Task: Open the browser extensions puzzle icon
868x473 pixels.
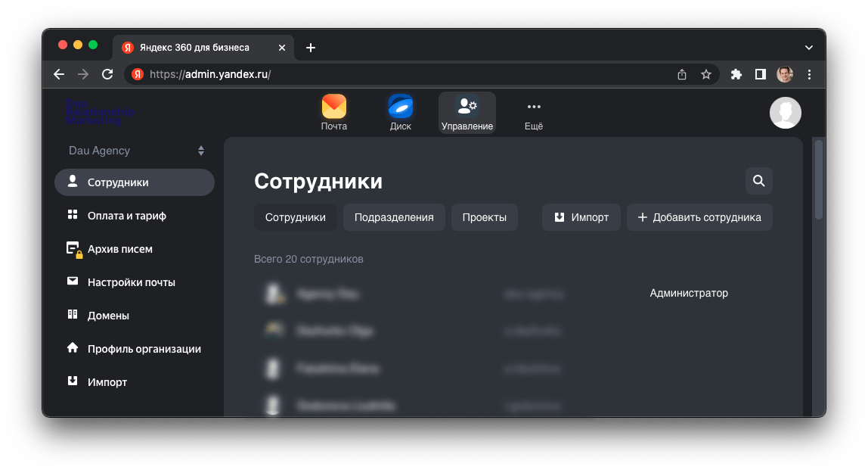Action: [736, 74]
